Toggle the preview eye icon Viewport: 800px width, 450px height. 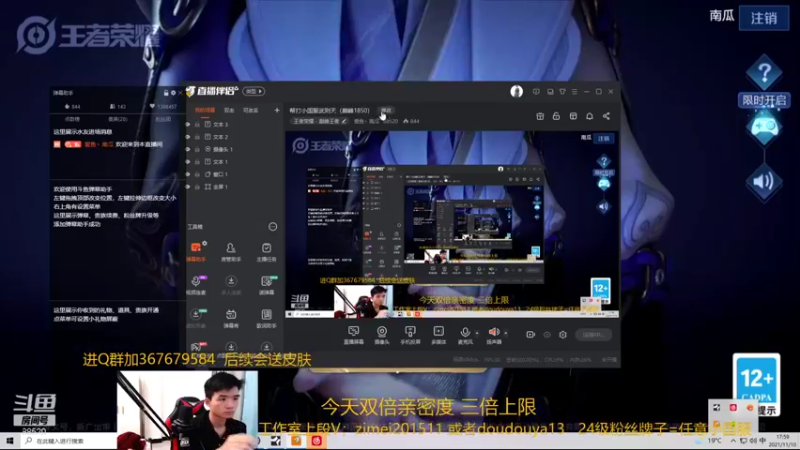[547, 335]
